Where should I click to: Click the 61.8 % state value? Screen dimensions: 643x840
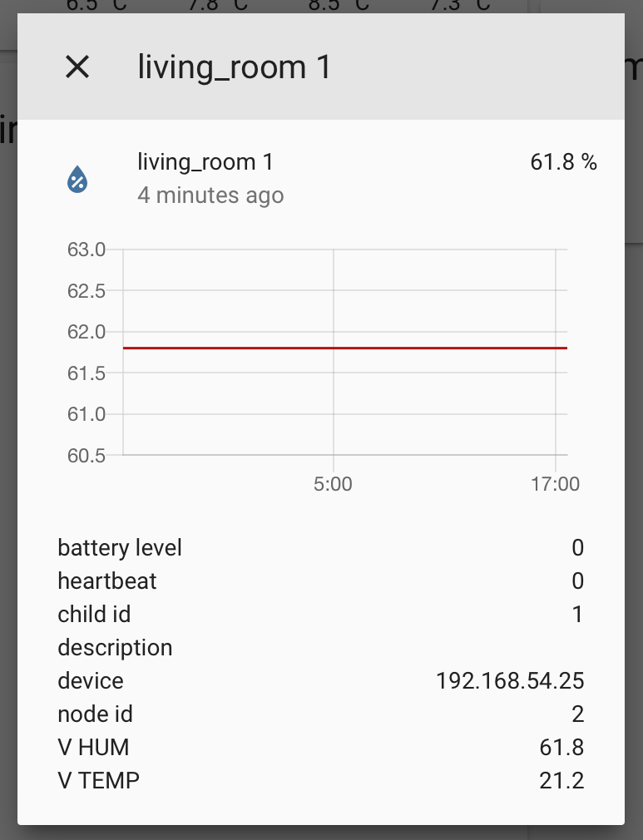tap(565, 161)
